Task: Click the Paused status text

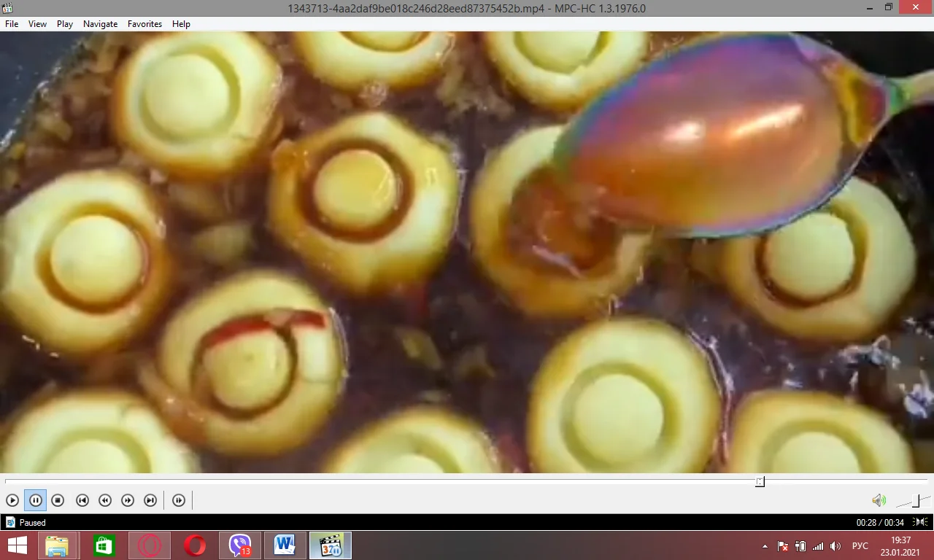Action: tap(33, 523)
